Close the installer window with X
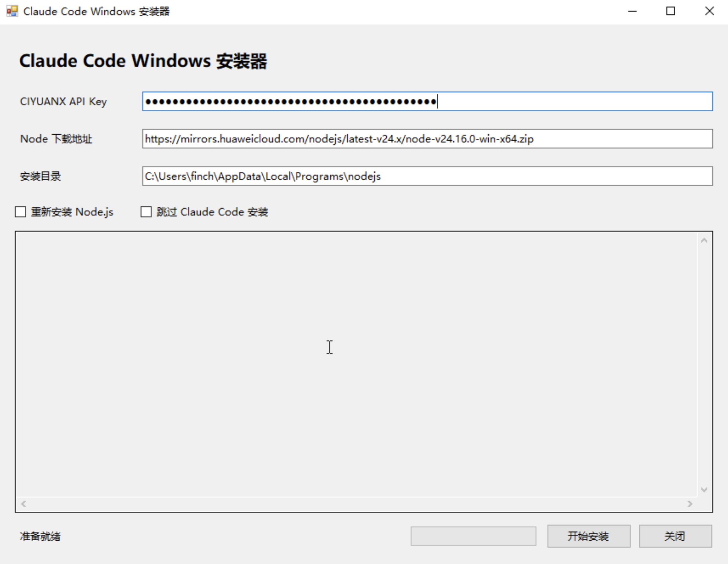Viewport: 728px width, 564px height. tap(709, 11)
